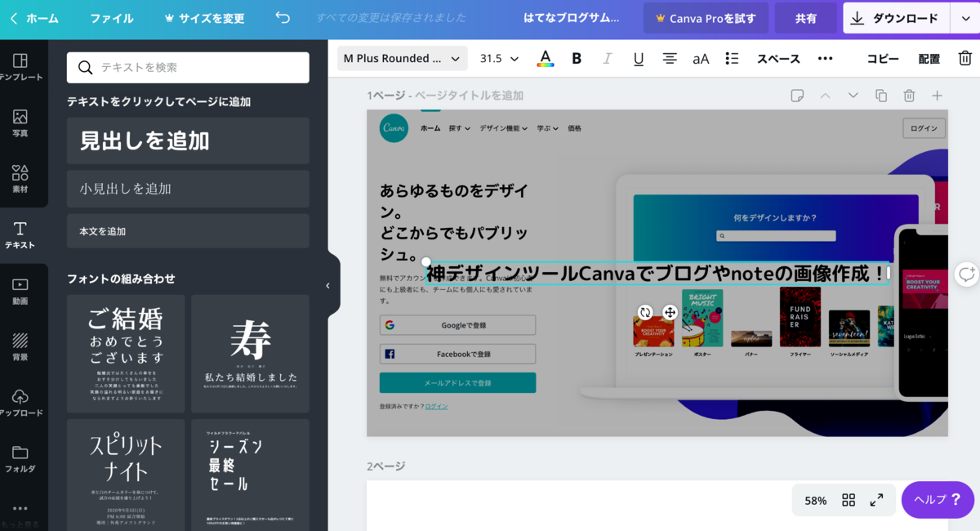Image resolution: width=980 pixels, height=531 pixels.
Task: Open the text color picker
Action: 546,58
